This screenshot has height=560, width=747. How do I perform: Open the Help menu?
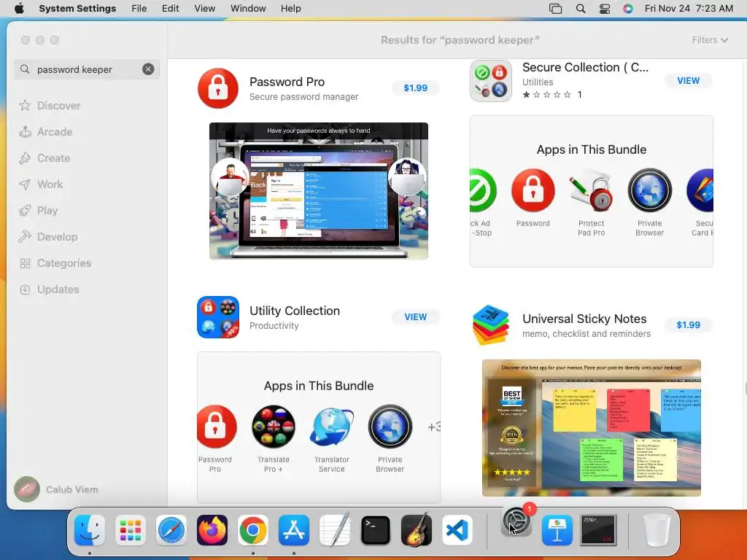[x=290, y=9]
